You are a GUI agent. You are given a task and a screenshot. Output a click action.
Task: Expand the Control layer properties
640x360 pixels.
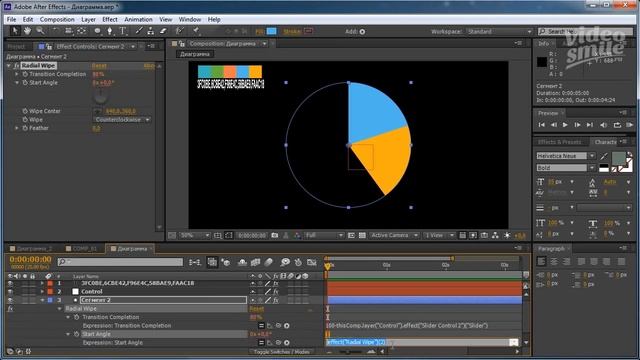42,291
